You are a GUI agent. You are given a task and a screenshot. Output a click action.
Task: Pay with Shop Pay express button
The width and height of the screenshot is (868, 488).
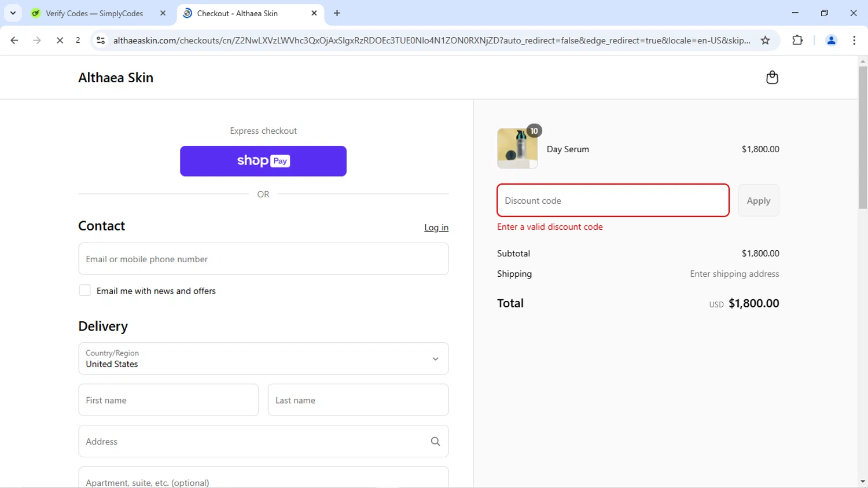click(x=263, y=161)
